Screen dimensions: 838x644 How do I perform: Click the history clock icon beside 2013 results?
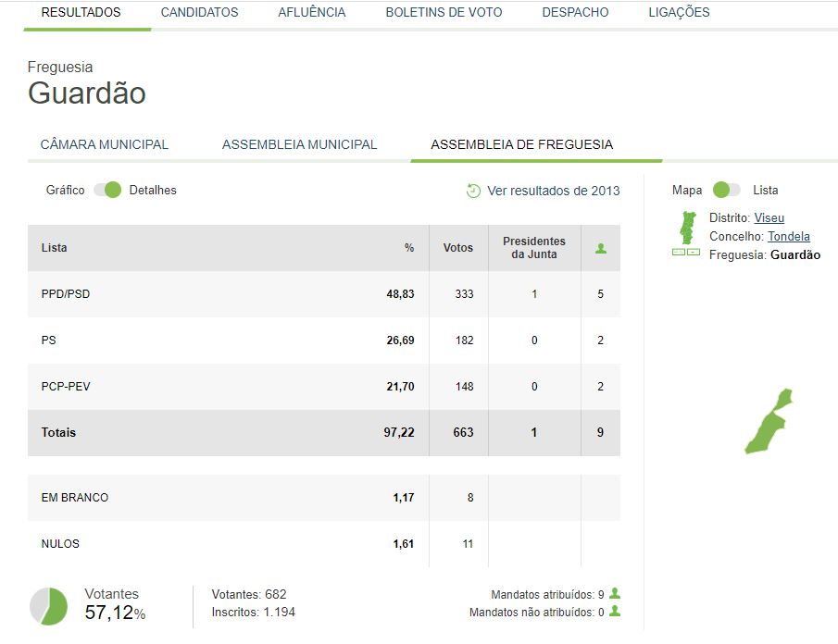[x=473, y=191]
